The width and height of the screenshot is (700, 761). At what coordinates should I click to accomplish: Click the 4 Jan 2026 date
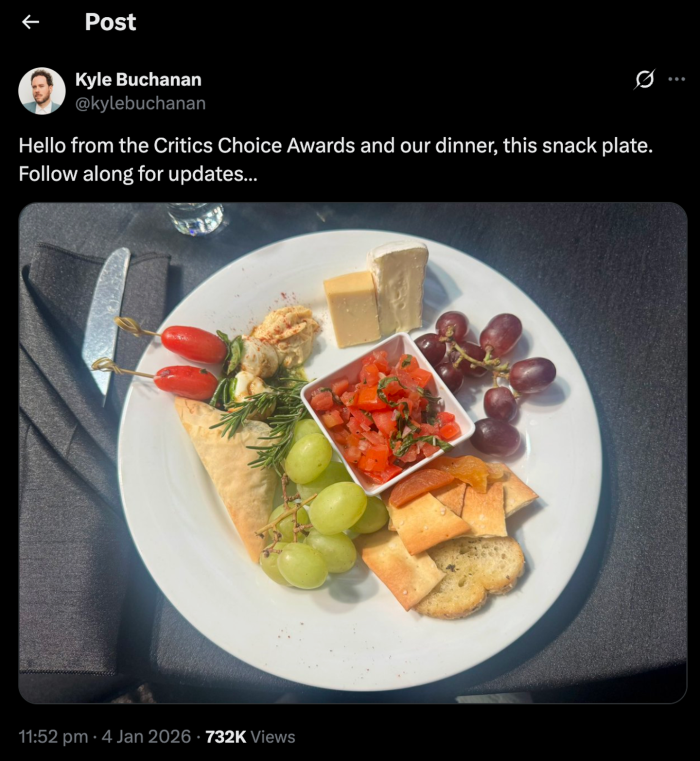click(x=146, y=736)
